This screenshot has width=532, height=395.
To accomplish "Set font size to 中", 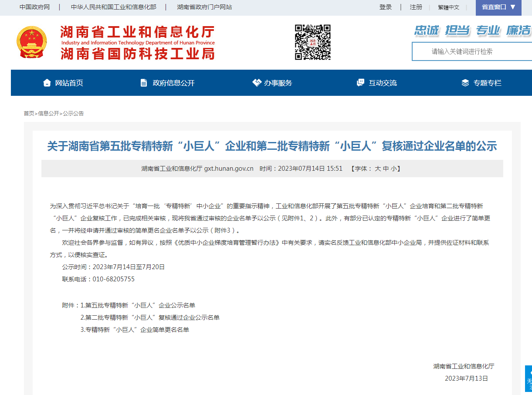I will (x=386, y=169).
